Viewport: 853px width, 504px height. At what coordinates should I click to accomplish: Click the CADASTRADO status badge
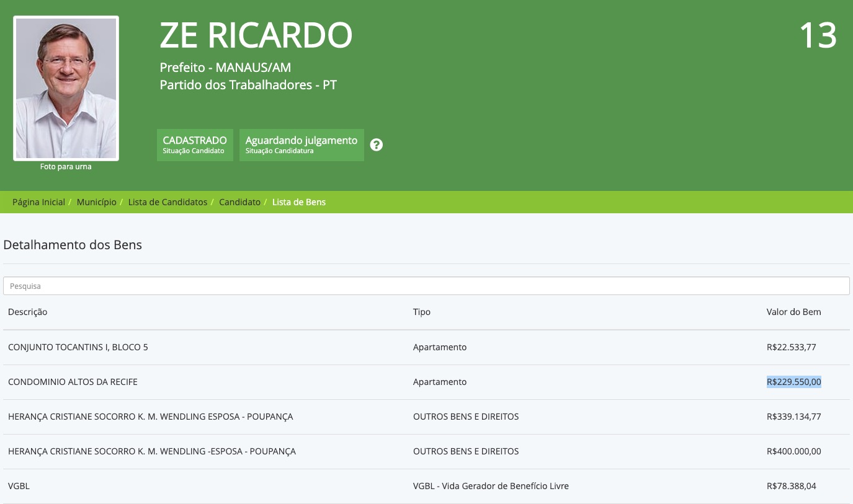[x=195, y=145]
